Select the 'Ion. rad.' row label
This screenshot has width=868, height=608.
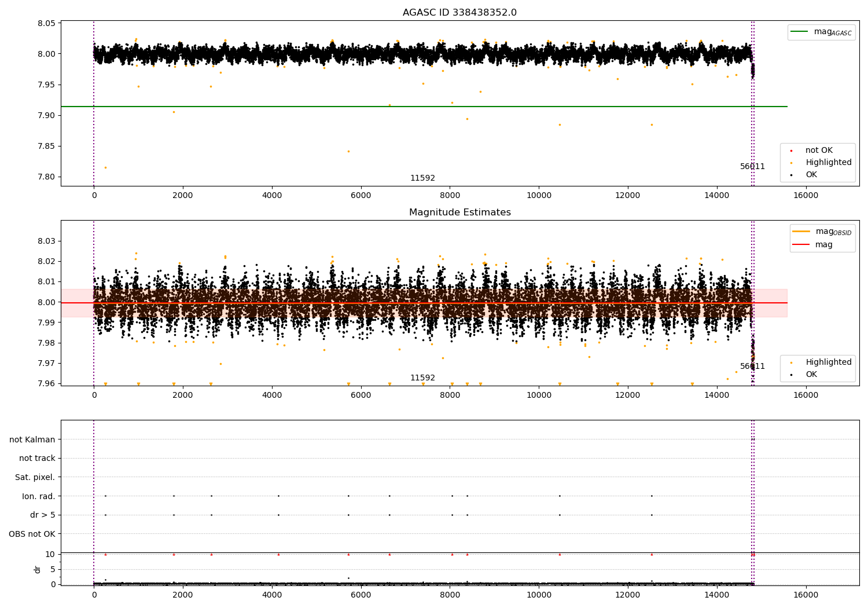(x=38, y=496)
